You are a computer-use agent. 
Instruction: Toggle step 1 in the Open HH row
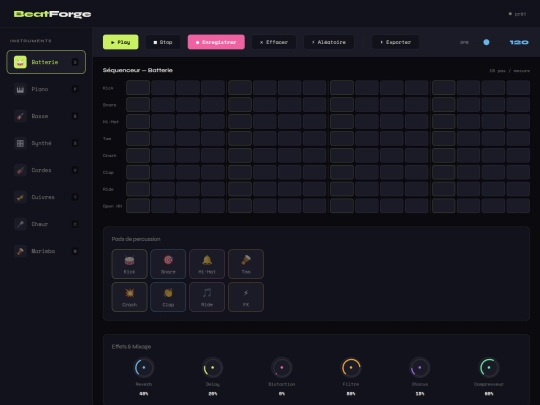click(138, 206)
